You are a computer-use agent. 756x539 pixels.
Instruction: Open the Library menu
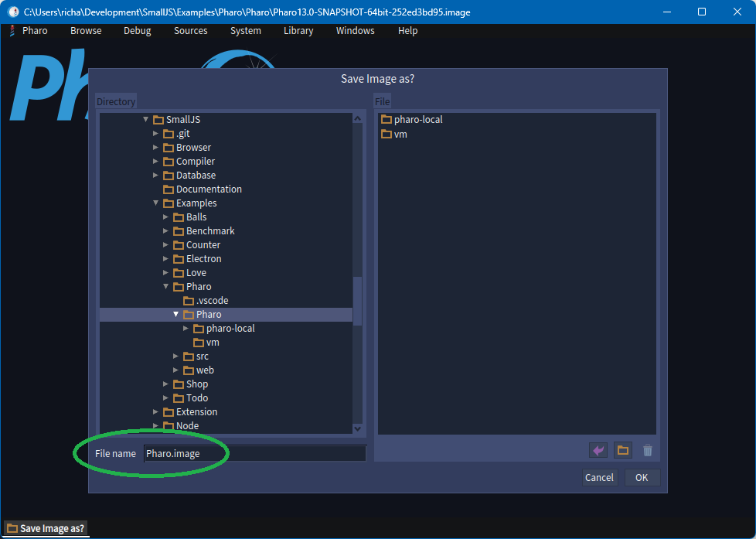298,31
